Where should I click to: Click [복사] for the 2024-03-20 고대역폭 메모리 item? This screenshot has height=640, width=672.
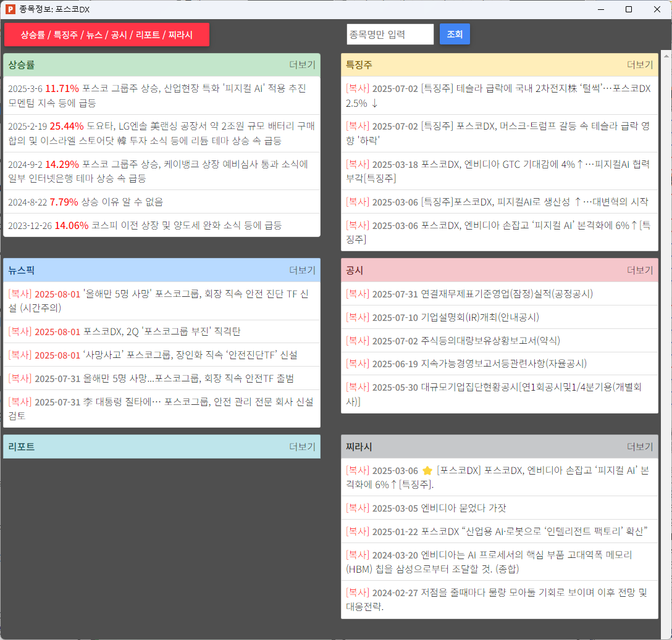point(358,555)
